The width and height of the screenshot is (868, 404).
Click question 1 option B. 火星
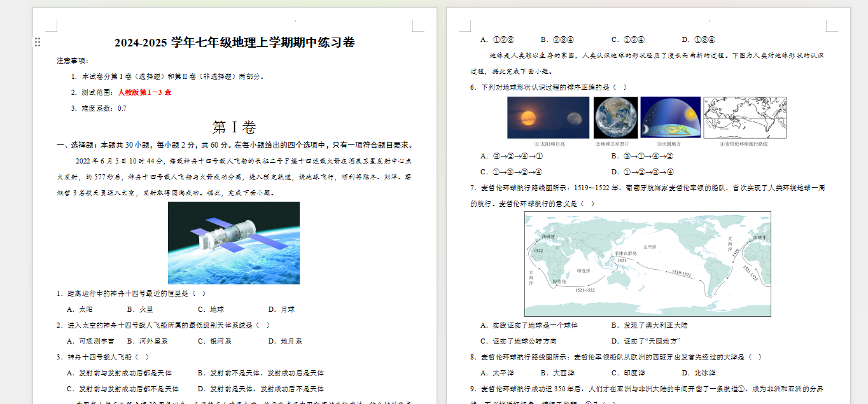[x=140, y=309]
